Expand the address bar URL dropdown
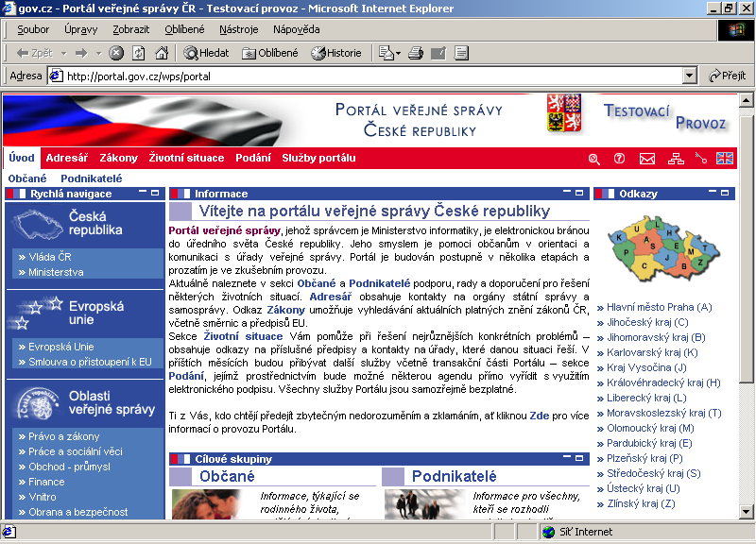This screenshot has width=756, height=544. coord(690,76)
